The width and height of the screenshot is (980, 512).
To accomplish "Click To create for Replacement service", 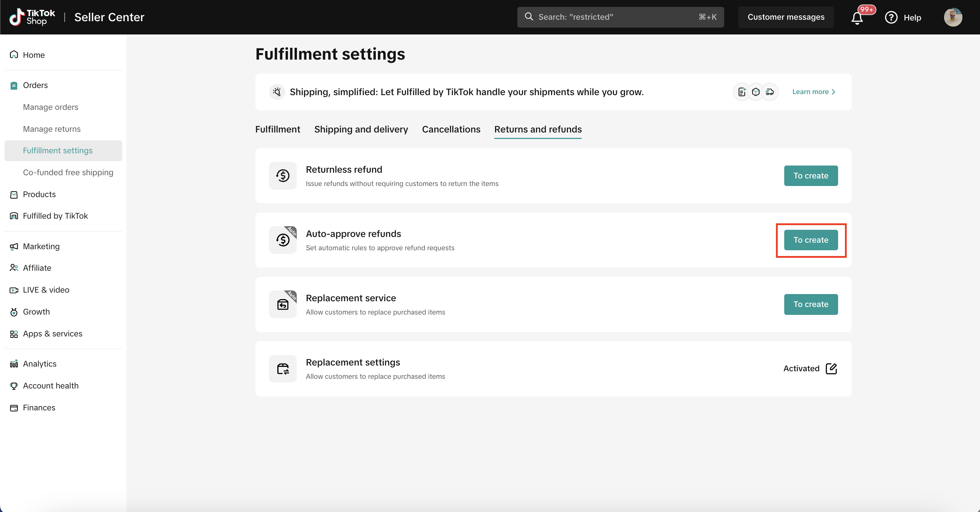I will pyautogui.click(x=810, y=304).
